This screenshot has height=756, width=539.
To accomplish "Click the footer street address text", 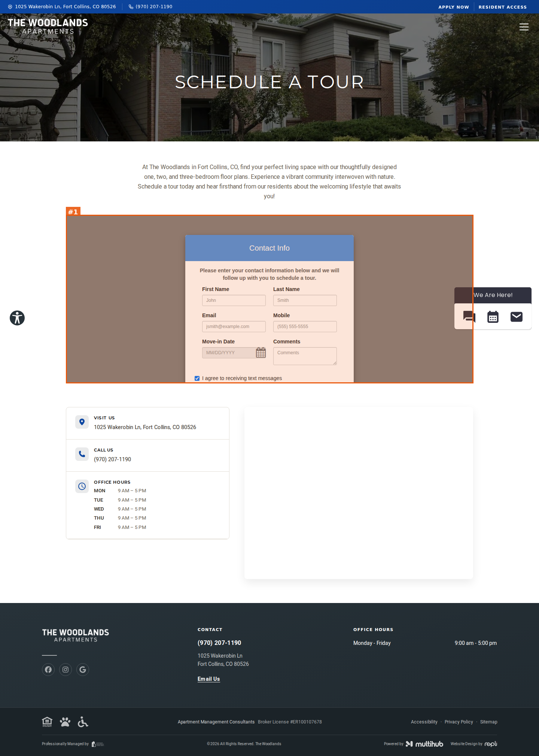I will (223, 660).
